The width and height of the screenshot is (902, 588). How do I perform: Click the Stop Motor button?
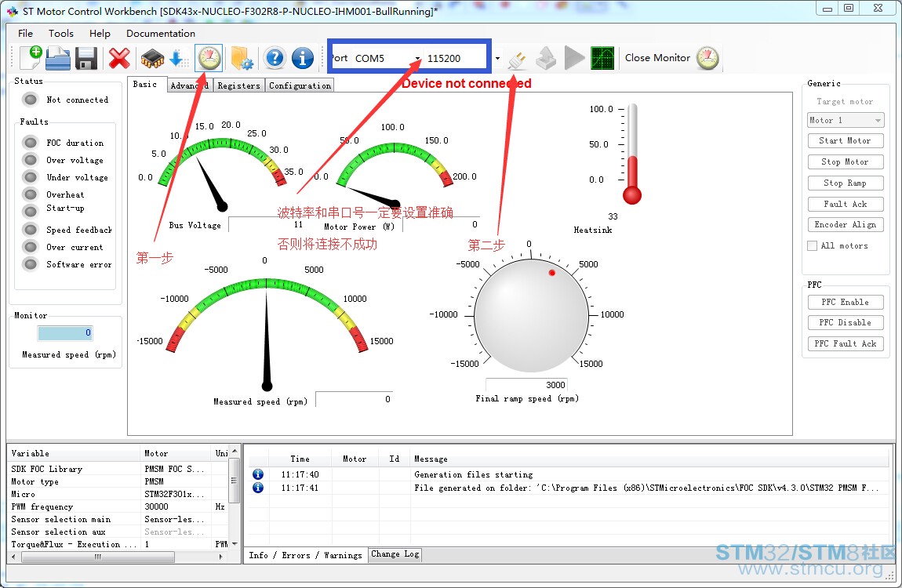tap(845, 162)
